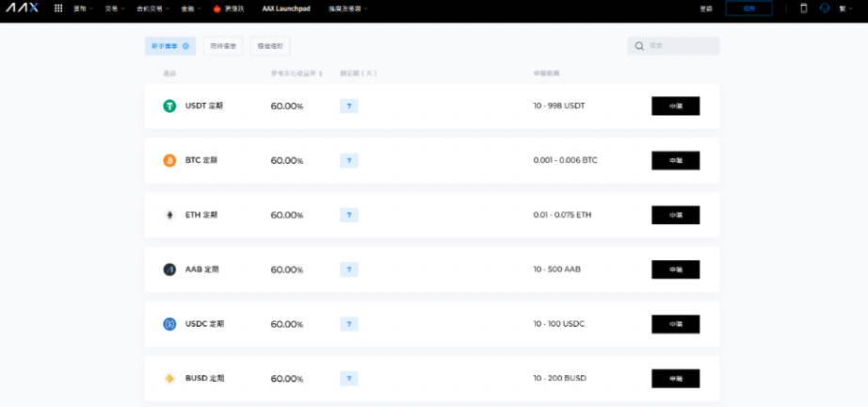
Task: Click the blue-outlined register button in header
Action: click(x=748, y=8)
